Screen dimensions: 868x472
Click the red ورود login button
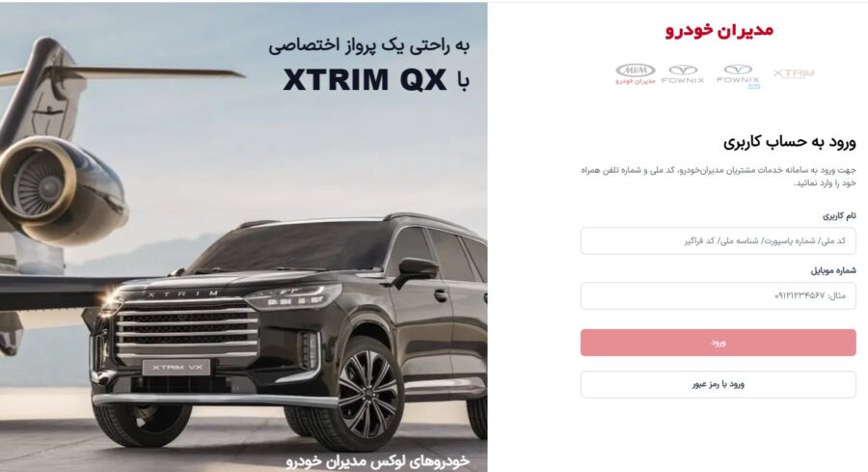(x=718, y=343)
